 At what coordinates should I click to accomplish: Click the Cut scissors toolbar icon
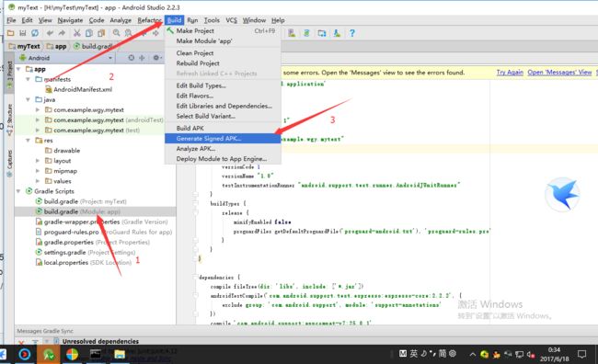pos(76,33)
